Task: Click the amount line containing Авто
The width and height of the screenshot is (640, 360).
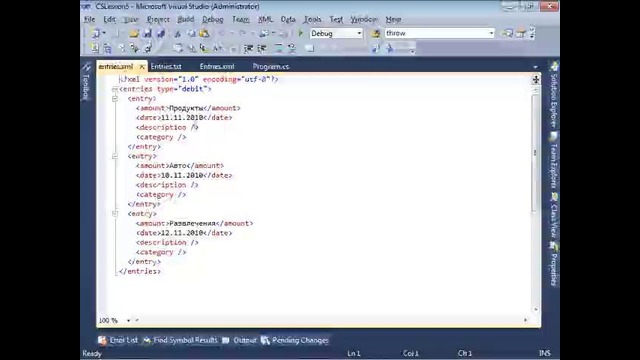Action: tap(180, 166)
